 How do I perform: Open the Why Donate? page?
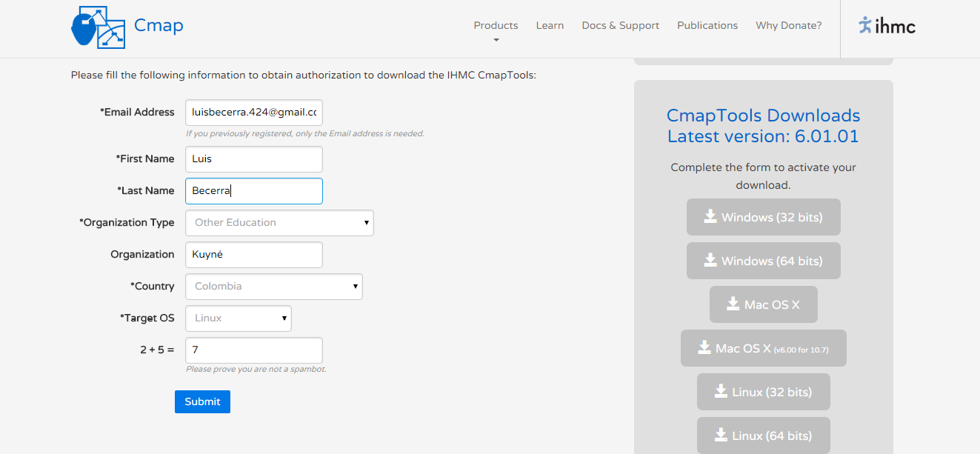point(788,25)
